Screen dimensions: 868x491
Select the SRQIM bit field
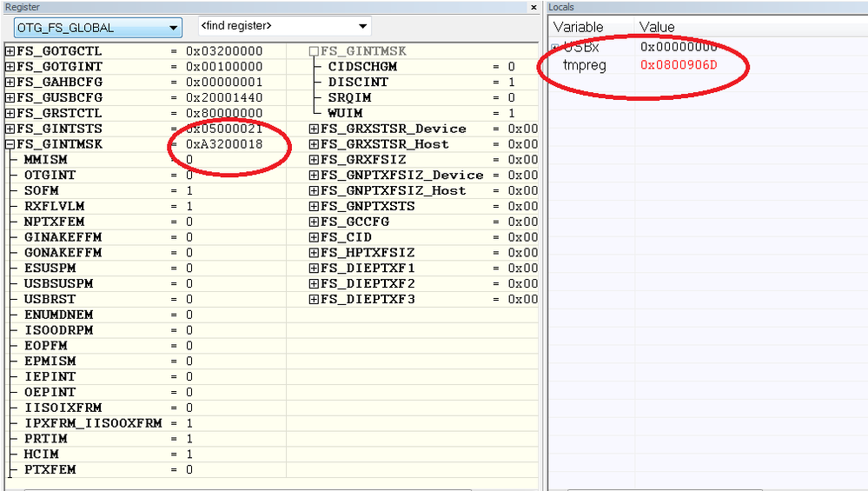349,97
